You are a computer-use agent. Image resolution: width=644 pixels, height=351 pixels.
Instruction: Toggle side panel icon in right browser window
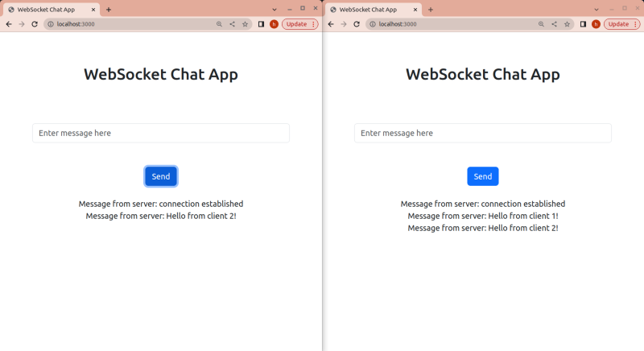(583, 24)
